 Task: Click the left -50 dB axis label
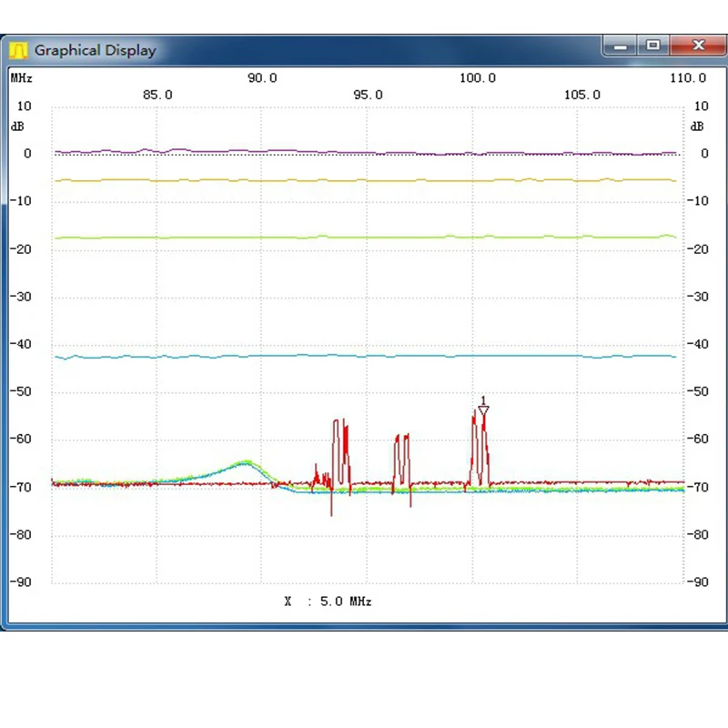coord(21,391)
